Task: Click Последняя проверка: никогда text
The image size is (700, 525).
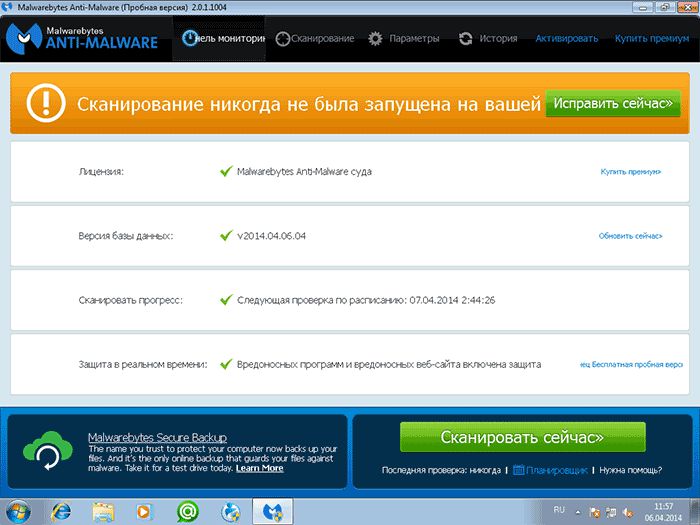Action: pos(441,470)
